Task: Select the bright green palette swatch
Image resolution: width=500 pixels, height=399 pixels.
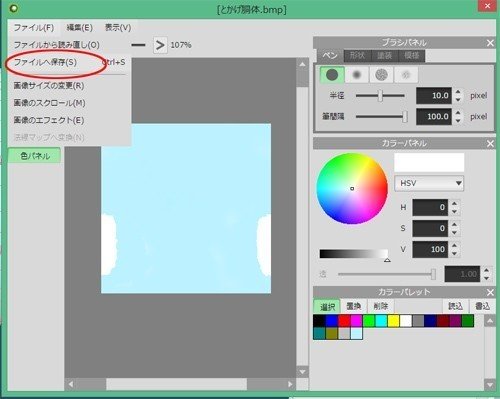Action: tap(369, 321)
